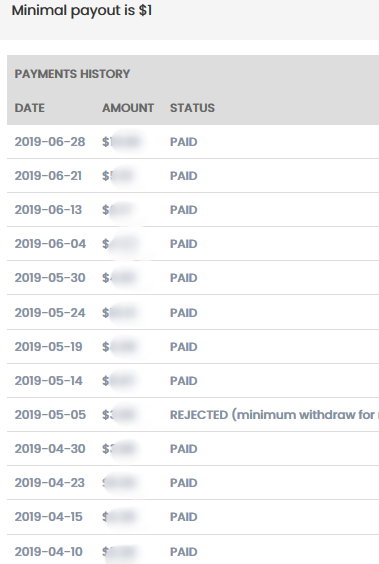Image resolution: width=379 pixels, height=564 pixels.
Task: Select the 2019-04-10 payment date
Action: [48, 551]
